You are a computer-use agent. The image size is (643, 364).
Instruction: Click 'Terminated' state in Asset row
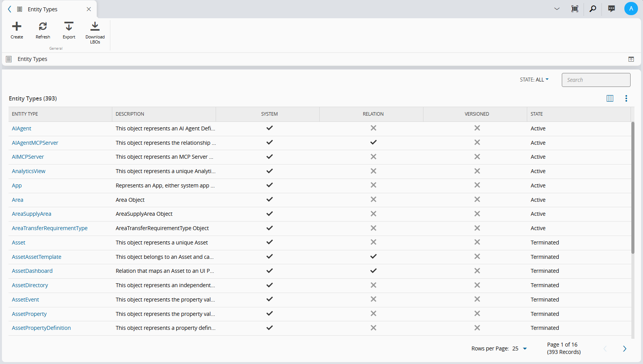(545, 243)
